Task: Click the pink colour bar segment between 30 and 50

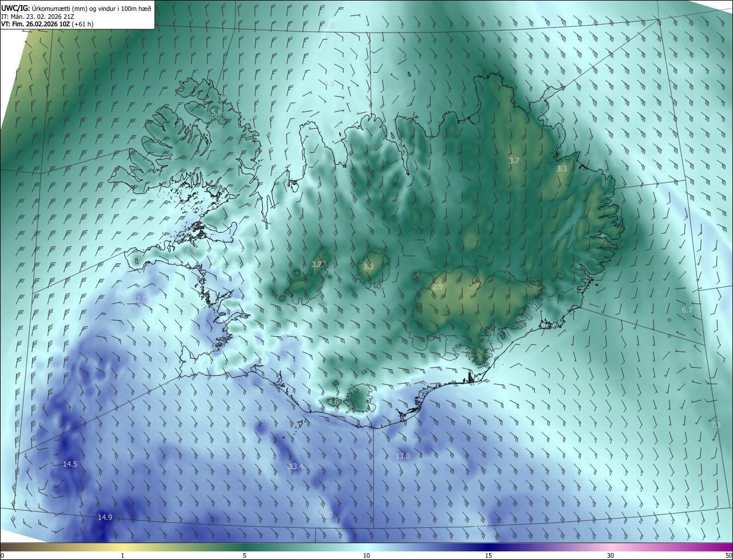Action: [x=672, y=547]
